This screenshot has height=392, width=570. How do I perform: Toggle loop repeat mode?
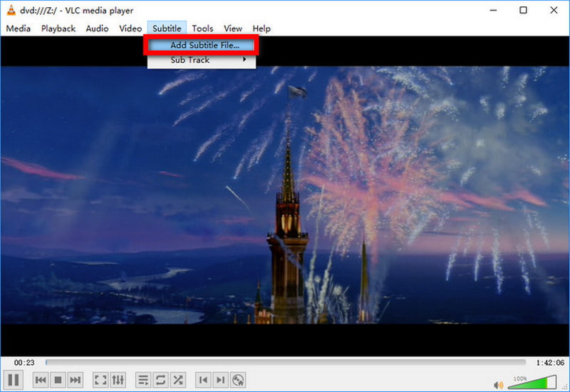point(160,380)
